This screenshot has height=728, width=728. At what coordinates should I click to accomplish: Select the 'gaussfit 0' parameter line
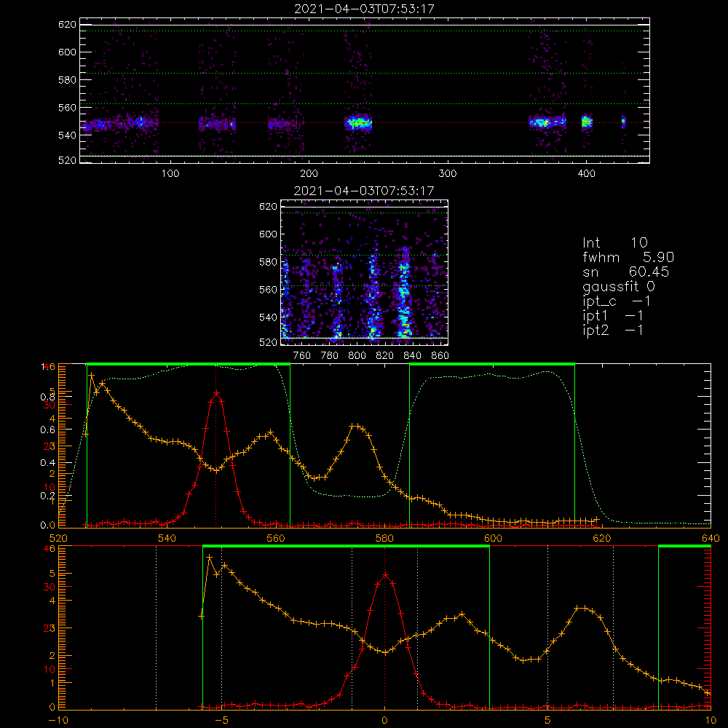618,286
